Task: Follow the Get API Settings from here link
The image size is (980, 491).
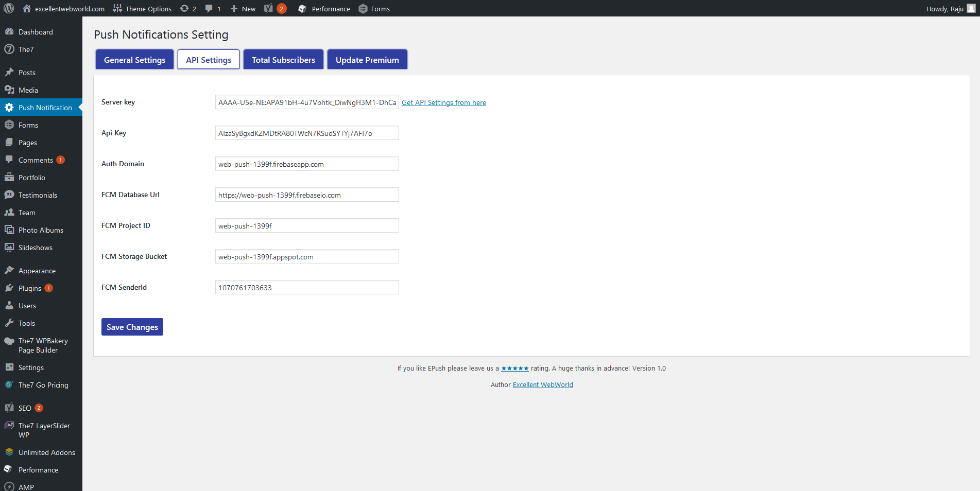Action: point(444,102)
